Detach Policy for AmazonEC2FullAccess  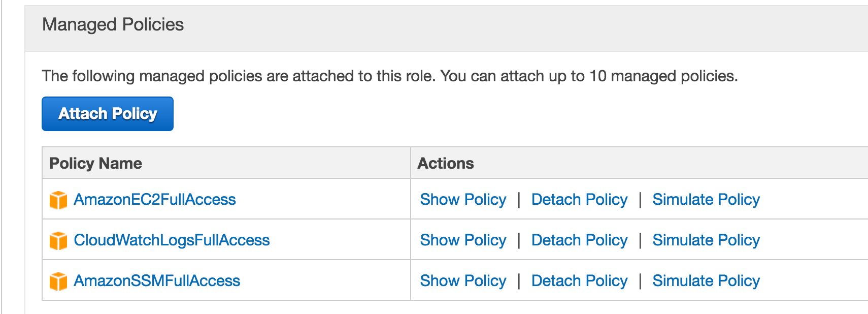(579, 200)
